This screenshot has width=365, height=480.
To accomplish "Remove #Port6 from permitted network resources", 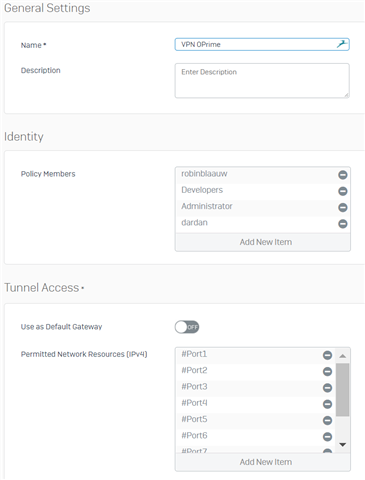I will pos(327,437).
